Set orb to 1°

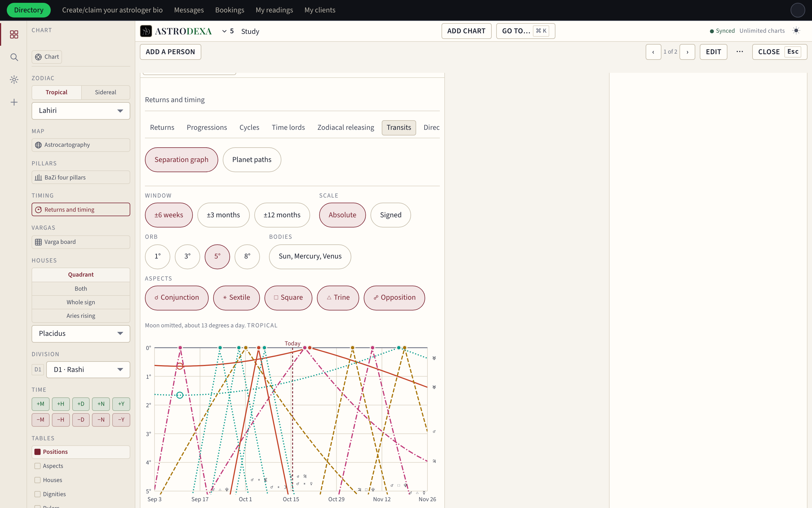point(158,257)
